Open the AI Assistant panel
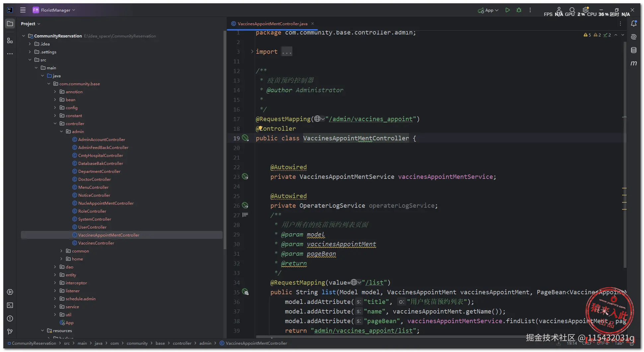This screenshot has width=644, height=352. [x=634, y=36]
